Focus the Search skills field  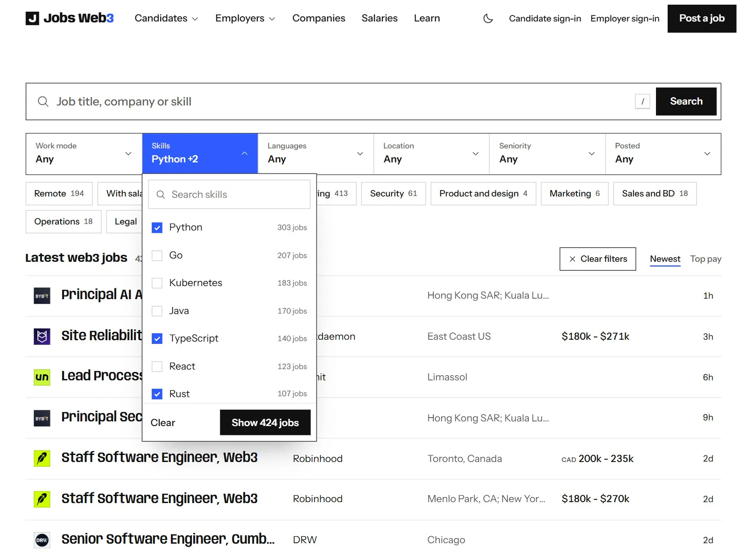pos(229,195)
